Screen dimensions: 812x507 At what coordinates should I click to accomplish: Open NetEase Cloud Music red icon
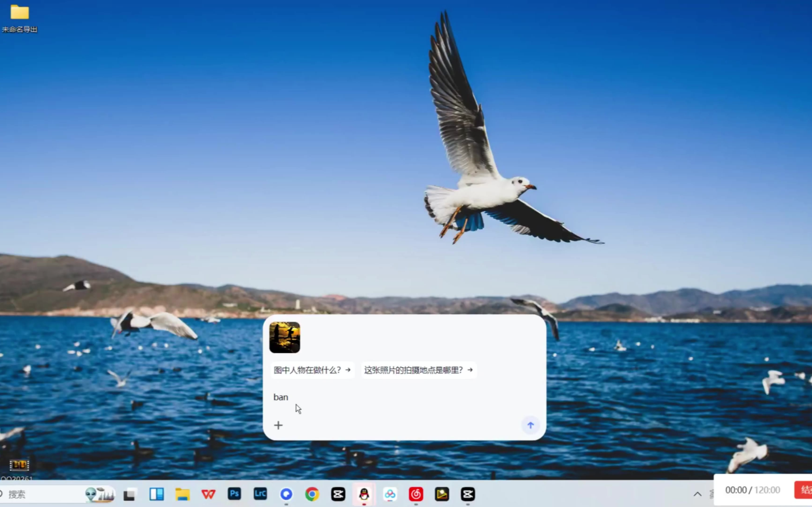point(416,494)
